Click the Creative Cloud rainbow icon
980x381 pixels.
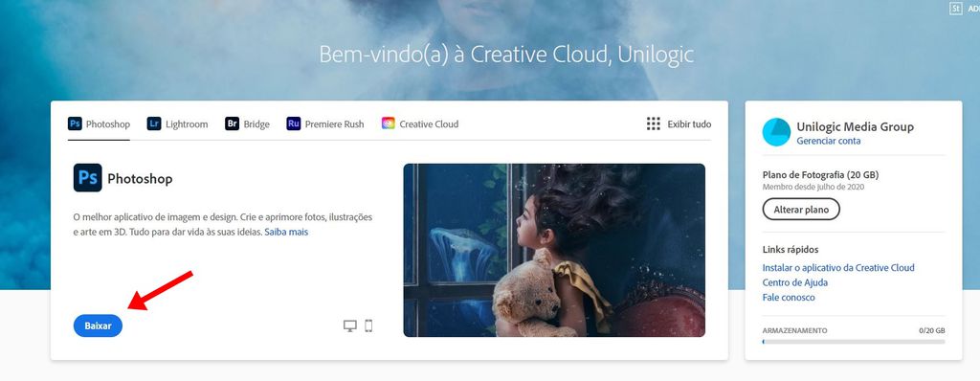[x=389, y=123]
